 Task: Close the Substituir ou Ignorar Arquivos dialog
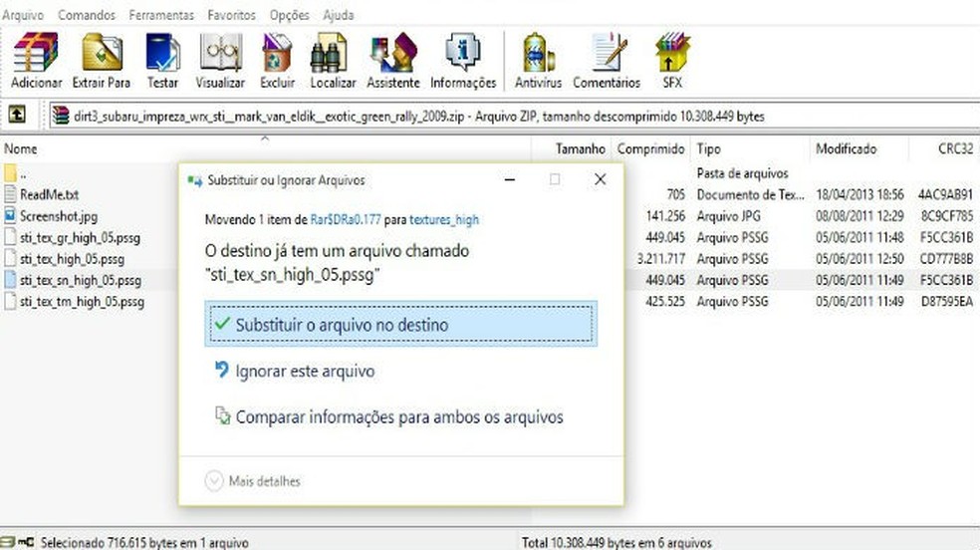click(x=600, y=179)
